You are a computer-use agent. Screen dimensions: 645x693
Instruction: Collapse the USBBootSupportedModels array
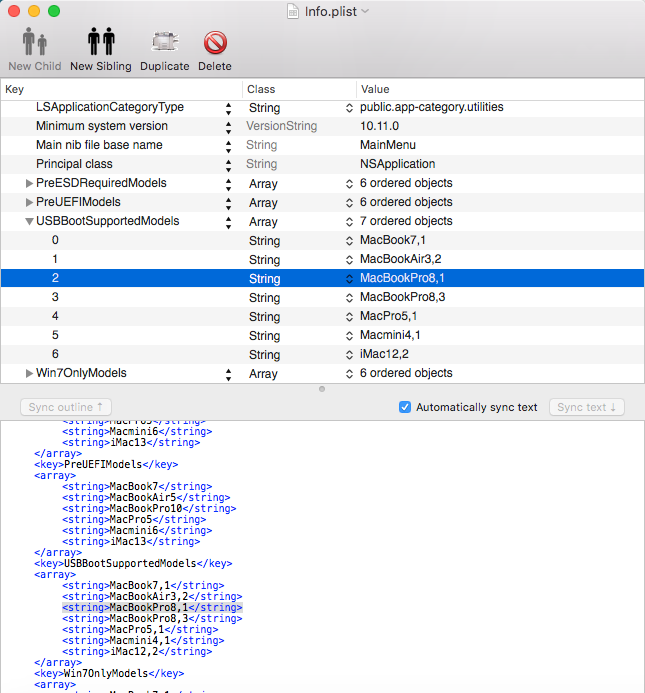[29, 221]
